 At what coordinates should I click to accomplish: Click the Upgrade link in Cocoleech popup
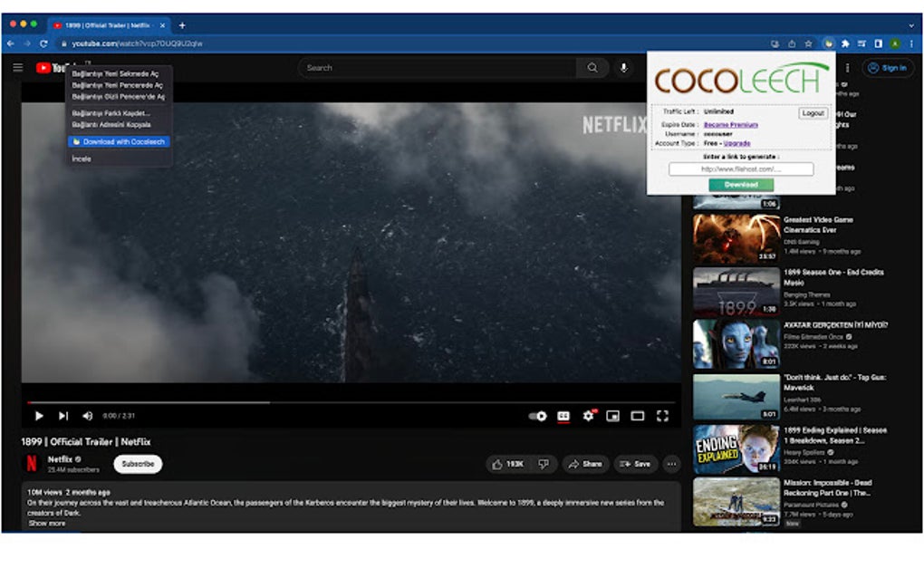736,143
